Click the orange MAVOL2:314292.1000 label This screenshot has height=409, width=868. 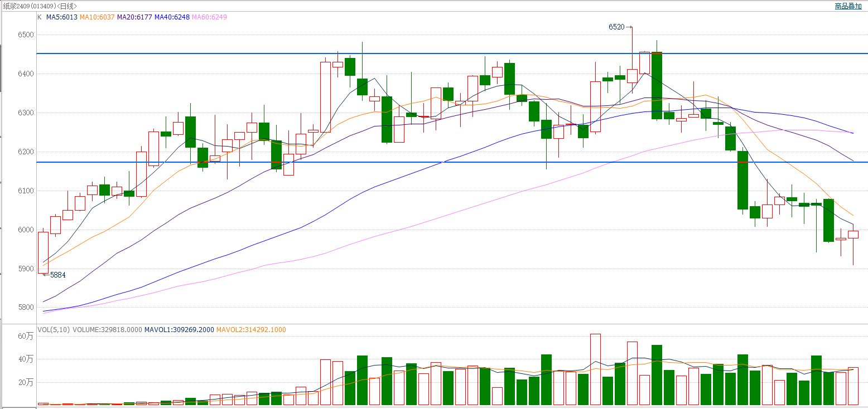point(252,330)
